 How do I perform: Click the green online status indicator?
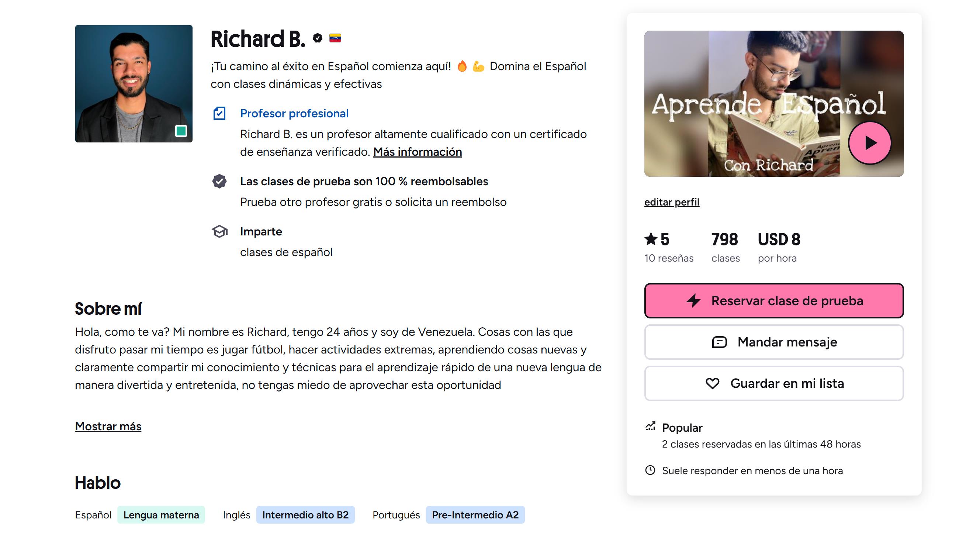coord(181,131)
